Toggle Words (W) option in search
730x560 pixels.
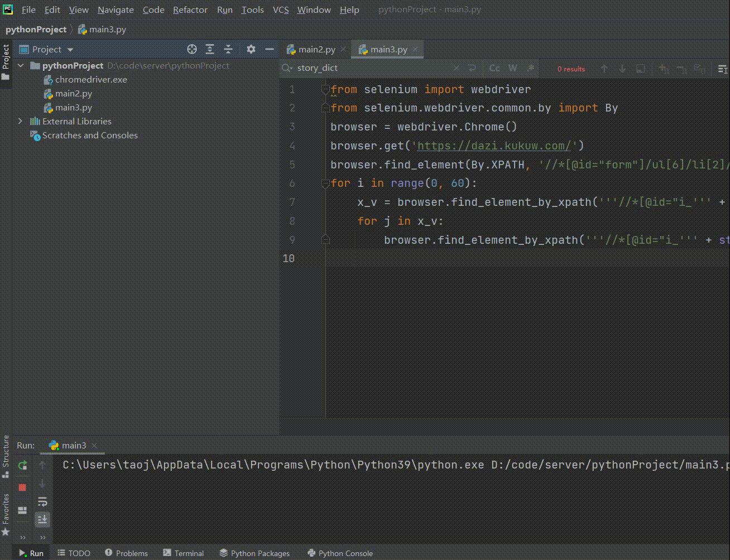coord(513,68)
